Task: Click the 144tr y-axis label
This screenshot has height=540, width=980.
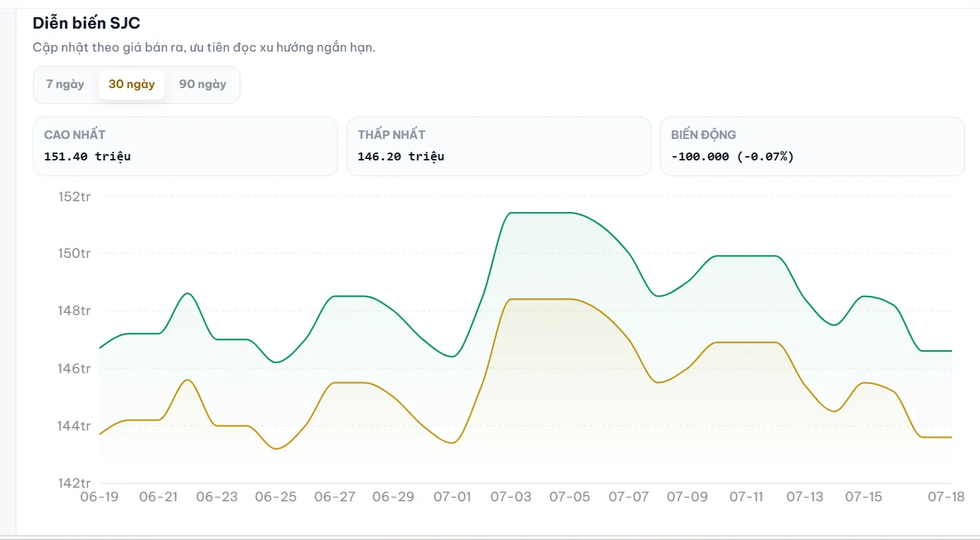Action: [x=74, y=426]
